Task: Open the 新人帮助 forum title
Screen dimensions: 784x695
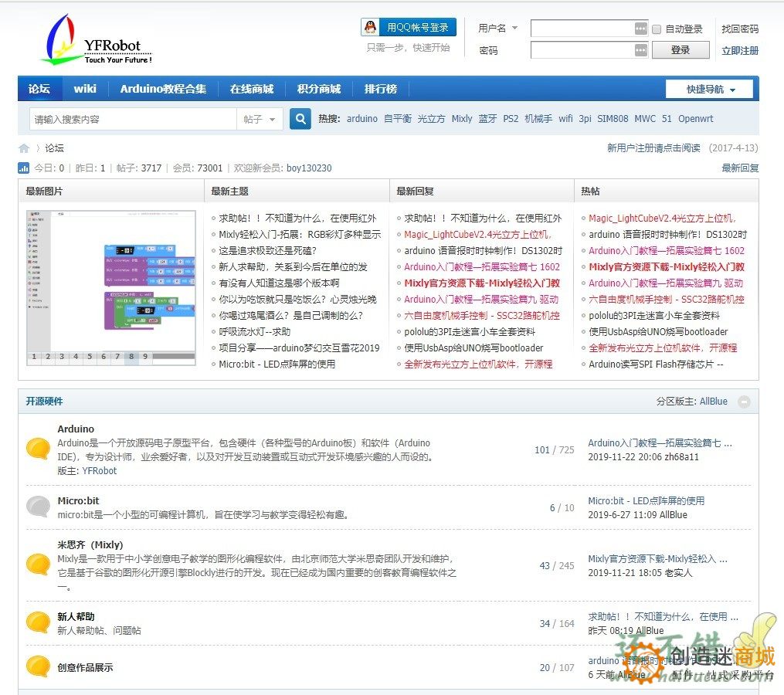Action: coord(76,616)
